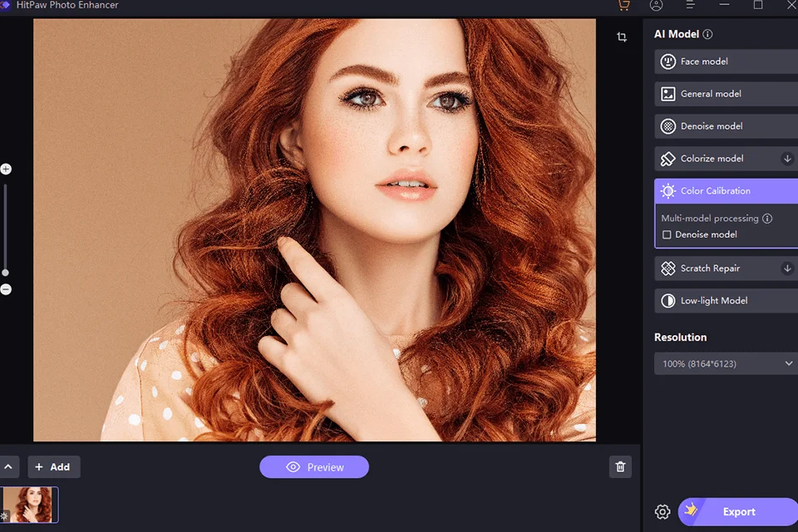The width and height of the screenshot is (798, 532).
Task: Click zoom out minus icon
Action: [x=6, y=289]
